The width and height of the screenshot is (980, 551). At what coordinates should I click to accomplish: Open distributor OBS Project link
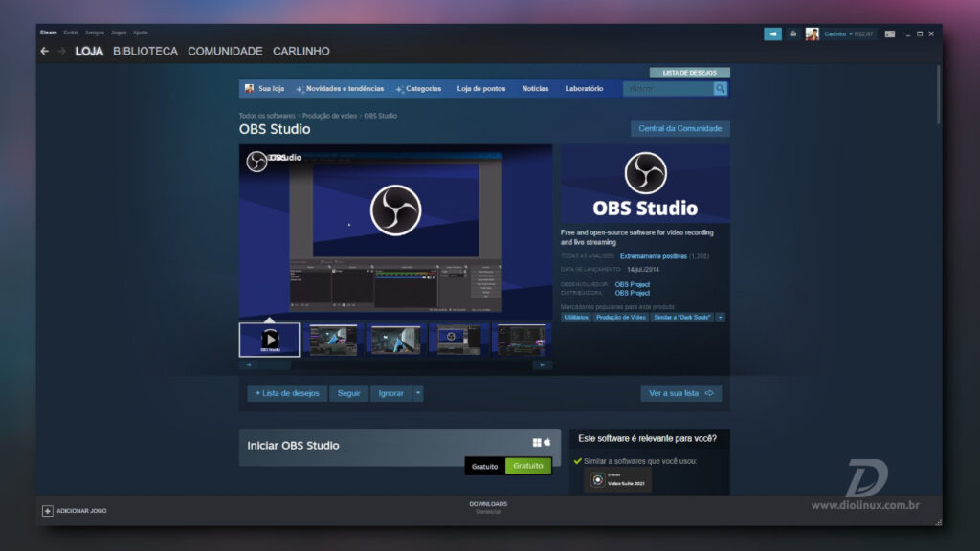632,293
